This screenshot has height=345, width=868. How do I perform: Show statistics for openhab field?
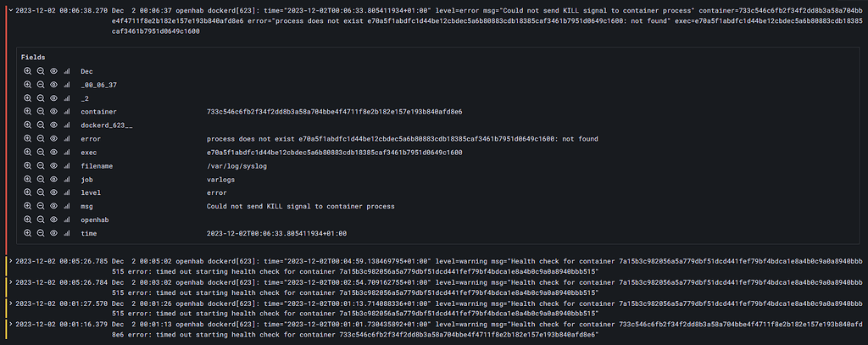(x=67, y=220)
